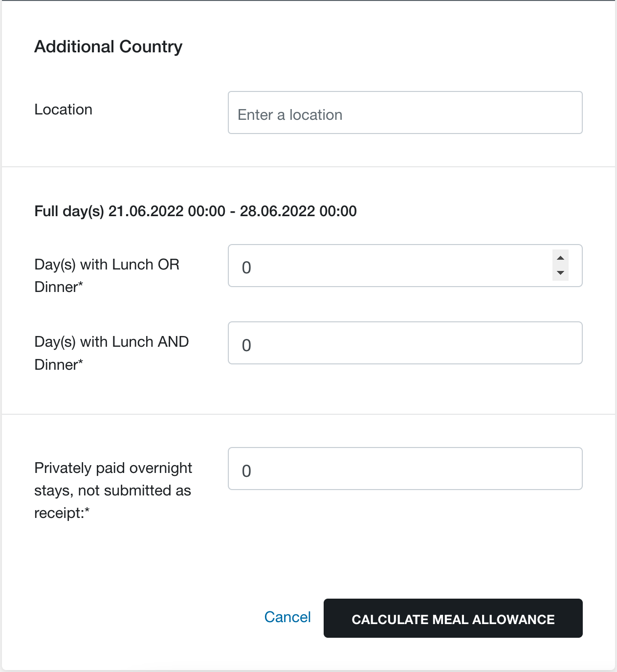Select the 0 value in Lunch AND Dinner box
This screenshot has width=617, height=672.
click(246, 345)
